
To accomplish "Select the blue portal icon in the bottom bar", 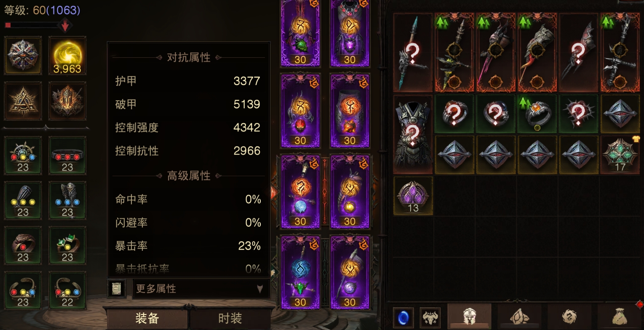I will 403,318.
